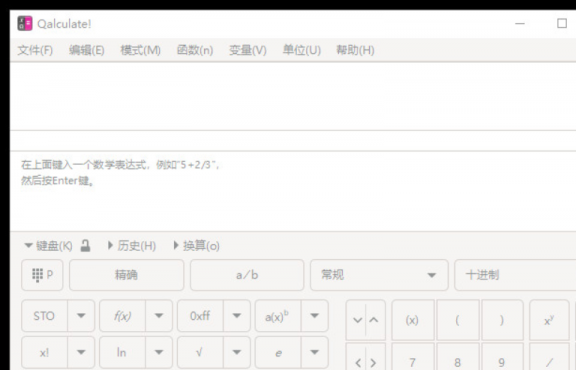Click the a(x)^b button
The image size is (576, 370).
[278, 316]
